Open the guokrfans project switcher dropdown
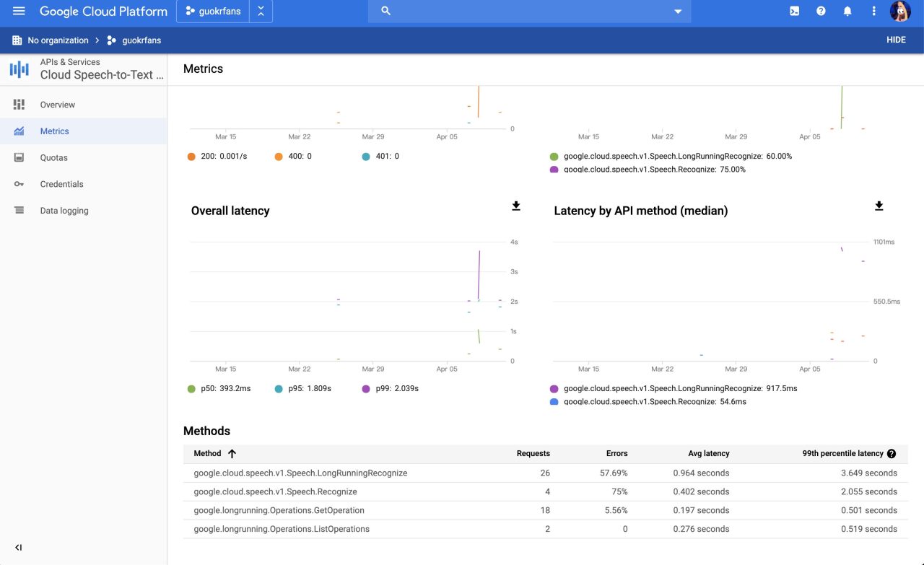The image size is (924, 565). (212, 11)
